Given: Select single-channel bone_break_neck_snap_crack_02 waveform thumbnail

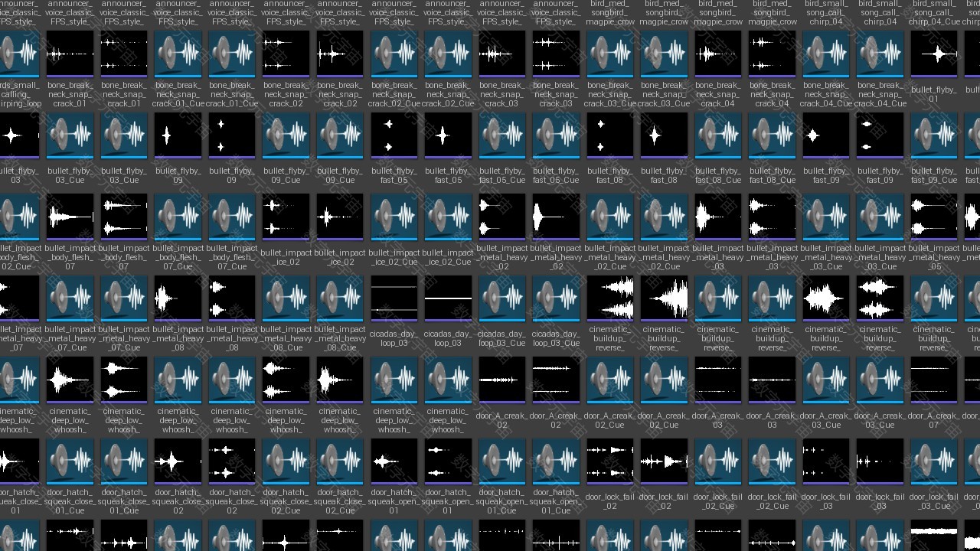Looking at the screenshot, I should (340, 54).
